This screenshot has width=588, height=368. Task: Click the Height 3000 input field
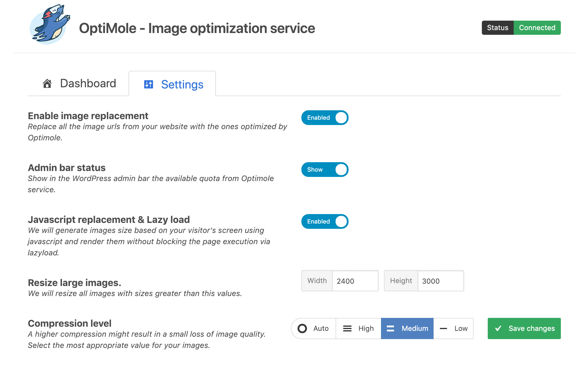coord(441,281)
